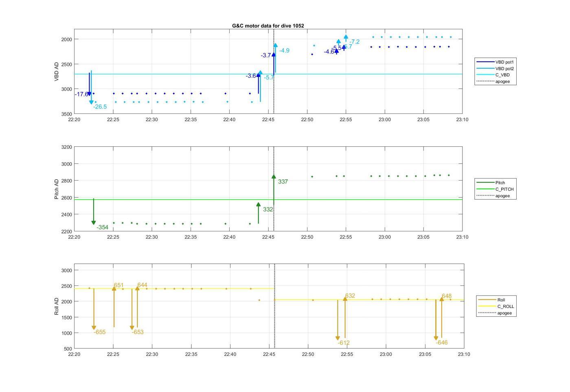570x392 pixels.
Task: Select 'VBD pot2' legend entry
Action: (495, 69)
